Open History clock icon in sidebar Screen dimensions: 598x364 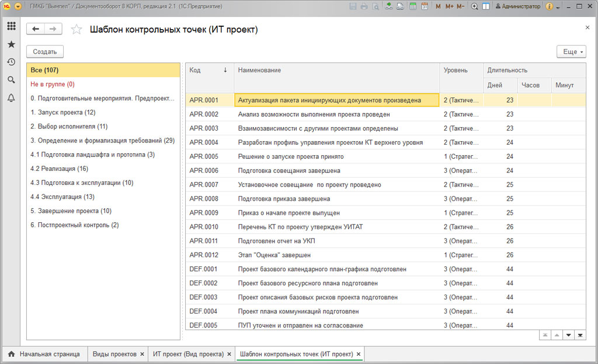pyautogui.click(x=11, y=62)
